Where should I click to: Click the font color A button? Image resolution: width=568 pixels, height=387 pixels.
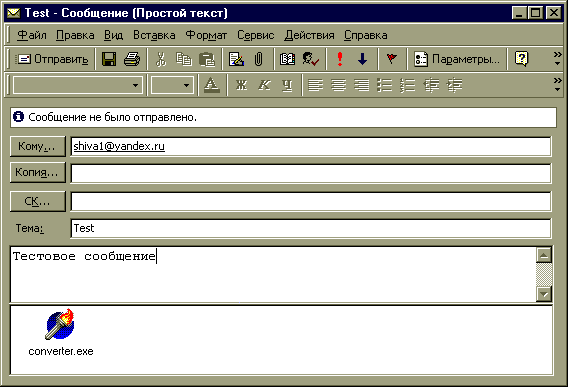[212, 85]
